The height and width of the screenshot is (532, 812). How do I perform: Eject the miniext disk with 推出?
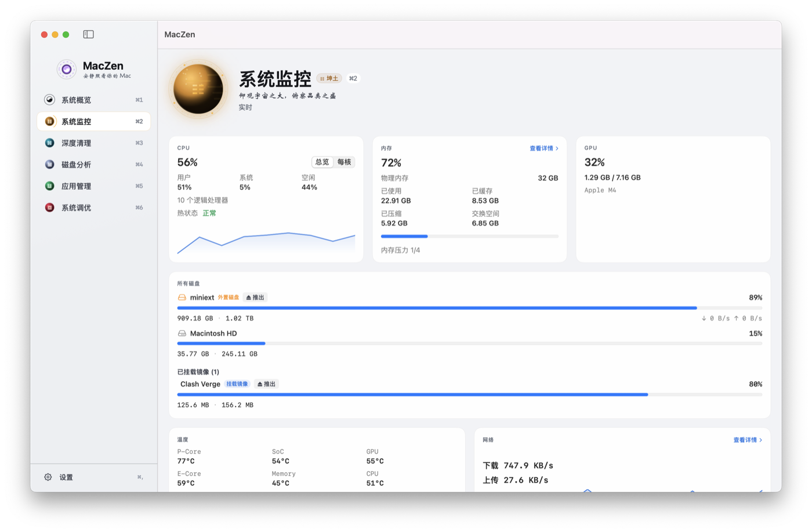click(255, 298)
